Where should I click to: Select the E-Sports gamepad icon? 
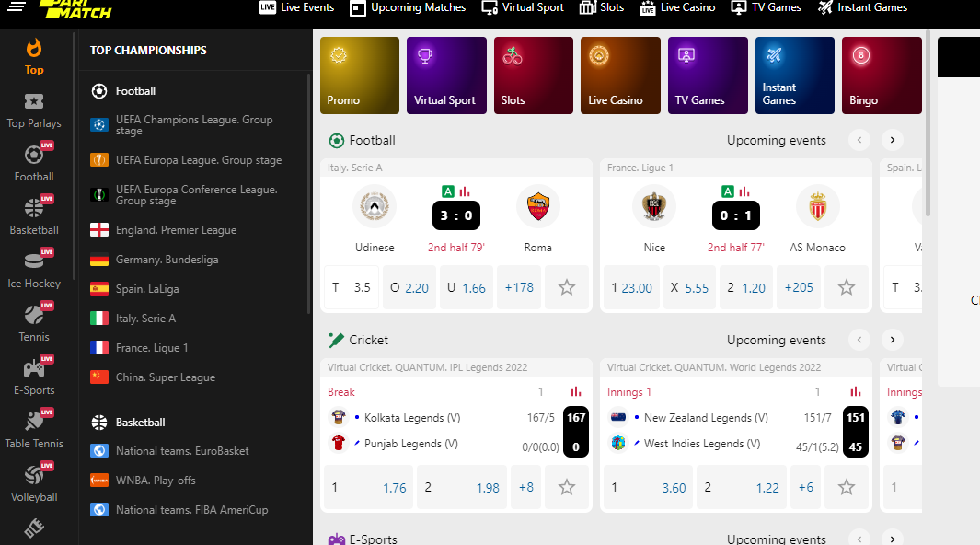(x=34, y=368)
